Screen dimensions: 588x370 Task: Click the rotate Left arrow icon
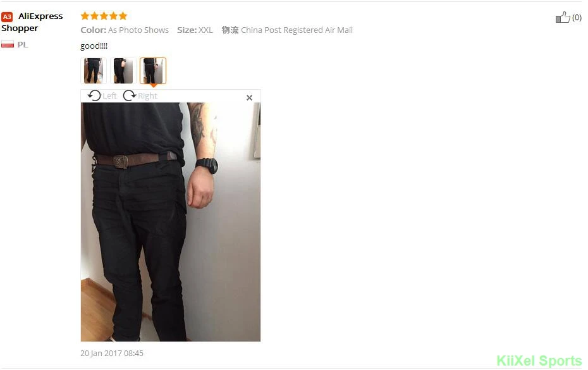[x=94, y=96]
